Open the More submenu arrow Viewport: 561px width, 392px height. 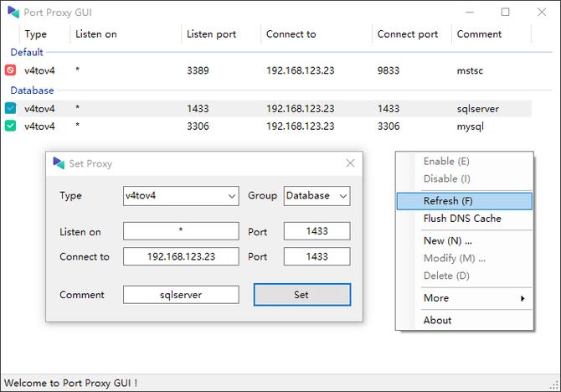(522, 298)
